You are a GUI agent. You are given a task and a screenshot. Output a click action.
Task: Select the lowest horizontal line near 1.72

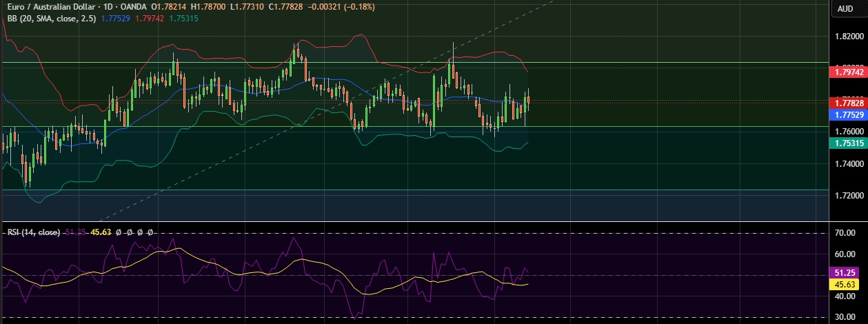pyautogui.click(x=207, y=190)
